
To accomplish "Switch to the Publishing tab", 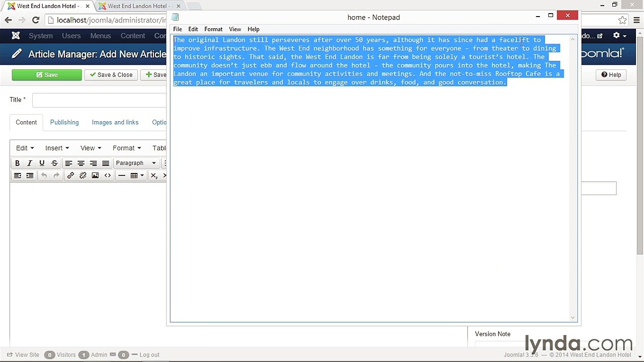I will (x=64, y=122).
